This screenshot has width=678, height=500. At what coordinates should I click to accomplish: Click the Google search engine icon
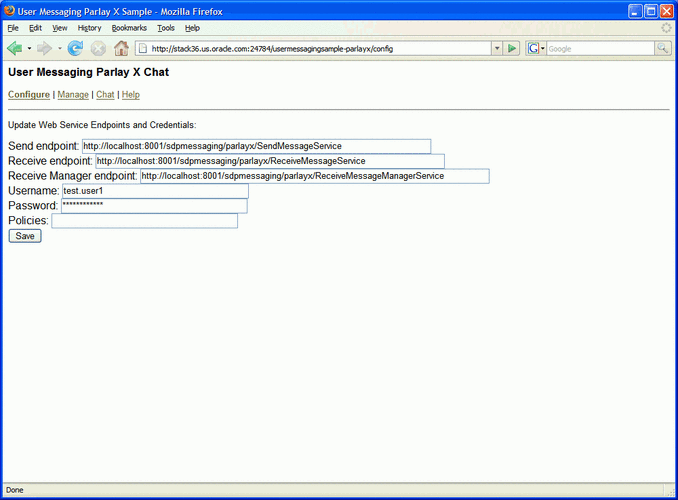pyautogui.click(x=534, y=48)
